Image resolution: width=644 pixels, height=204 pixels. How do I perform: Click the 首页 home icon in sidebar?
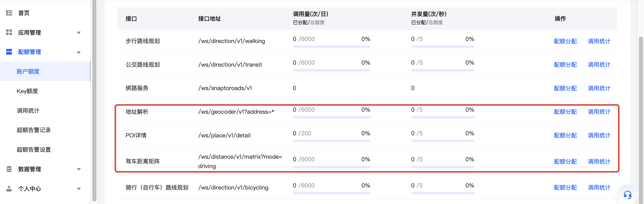[x=9, y=13]
